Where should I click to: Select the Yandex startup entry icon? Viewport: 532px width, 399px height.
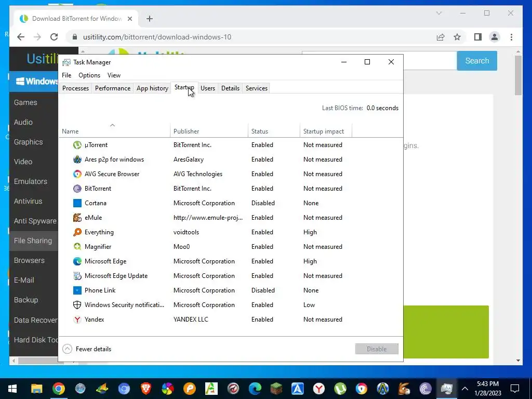point(77,320)
